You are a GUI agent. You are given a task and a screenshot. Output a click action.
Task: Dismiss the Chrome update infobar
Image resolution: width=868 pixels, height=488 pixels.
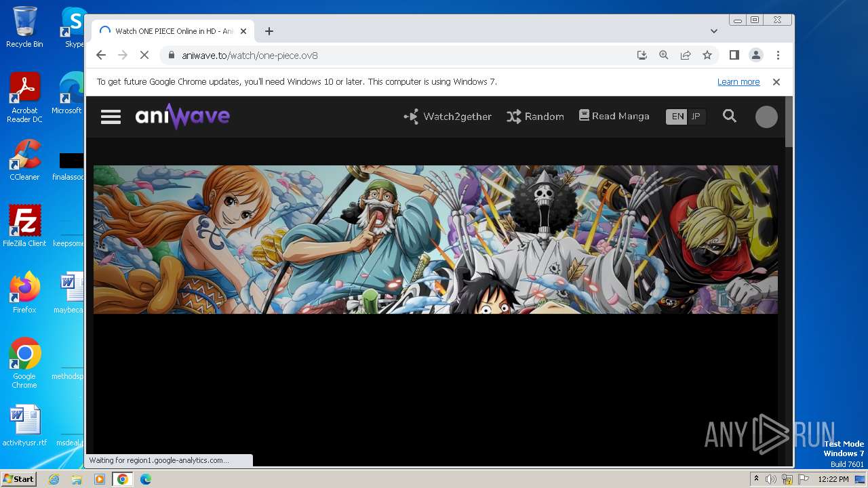(776, 82)
